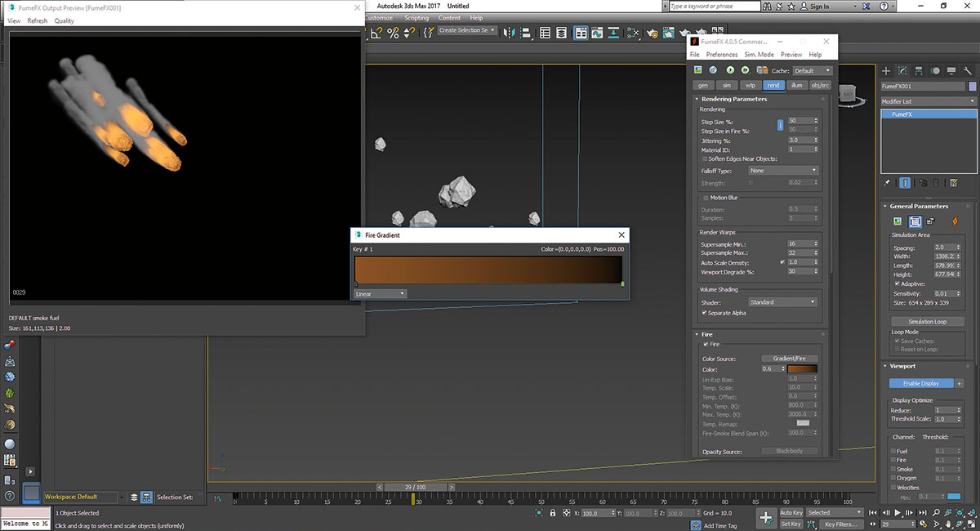Open the Quality menu in Output Preview
The height and width of the screenshot is (531, 980).
click(64, 21)
